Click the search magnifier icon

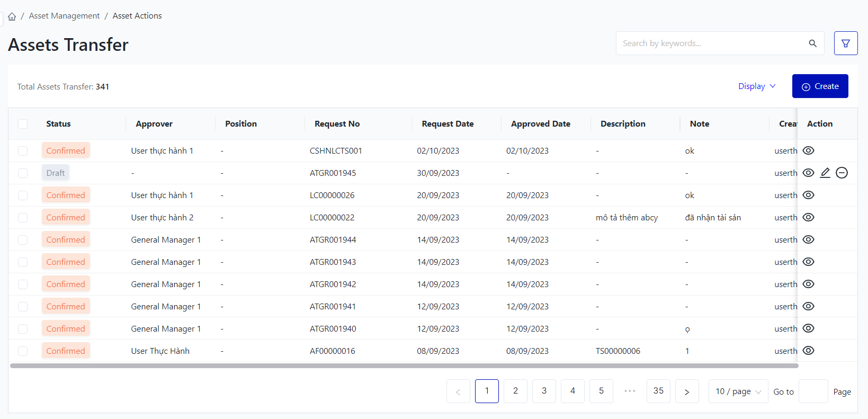tap(812, 43)
